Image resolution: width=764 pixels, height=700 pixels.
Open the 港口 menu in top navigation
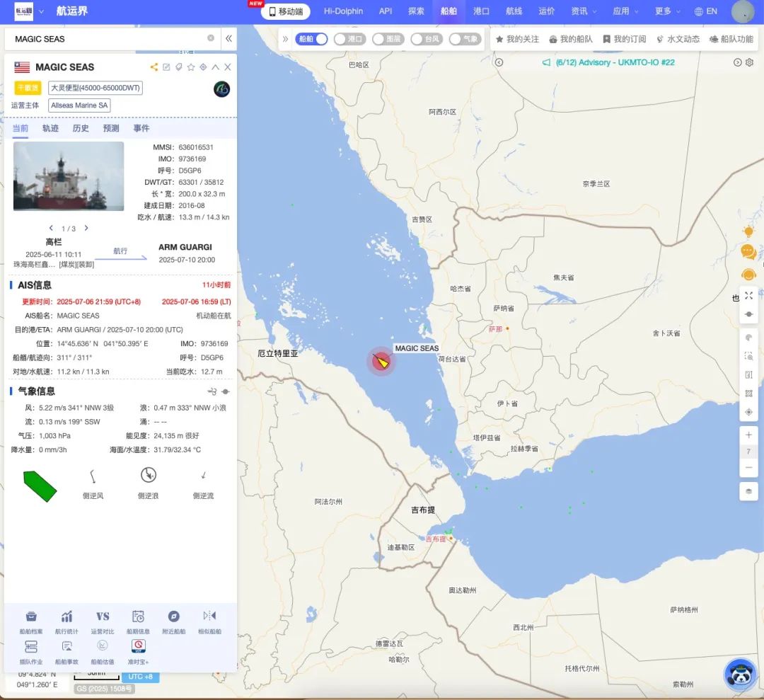(482, 11)
